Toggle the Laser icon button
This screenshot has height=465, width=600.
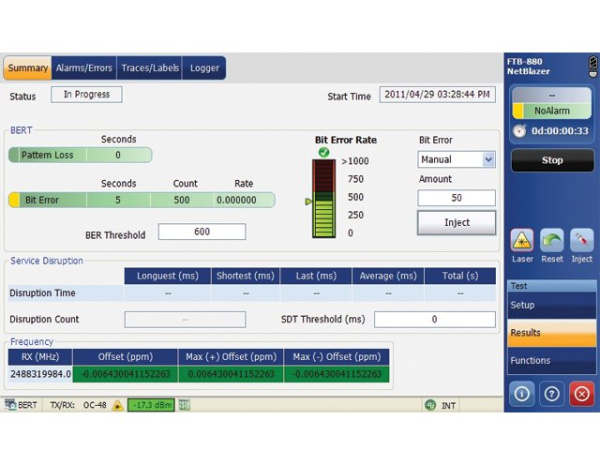523,239
